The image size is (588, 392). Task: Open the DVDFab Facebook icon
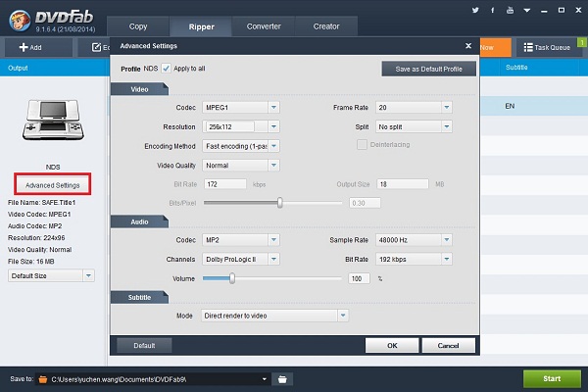pyautogui.click(x=492, y=10)
